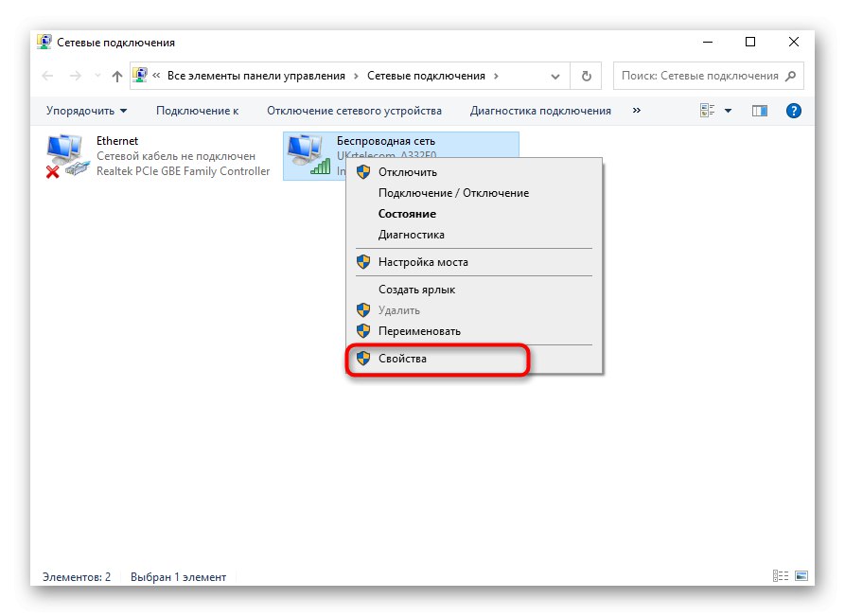The height and width of the screenshot is (616, 845).
Task: Go back with the left arrow
Action: coord(47,76)
